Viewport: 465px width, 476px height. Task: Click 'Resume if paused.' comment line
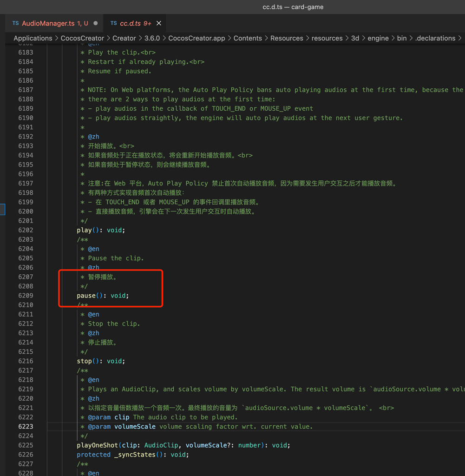(x=119, y=71)
